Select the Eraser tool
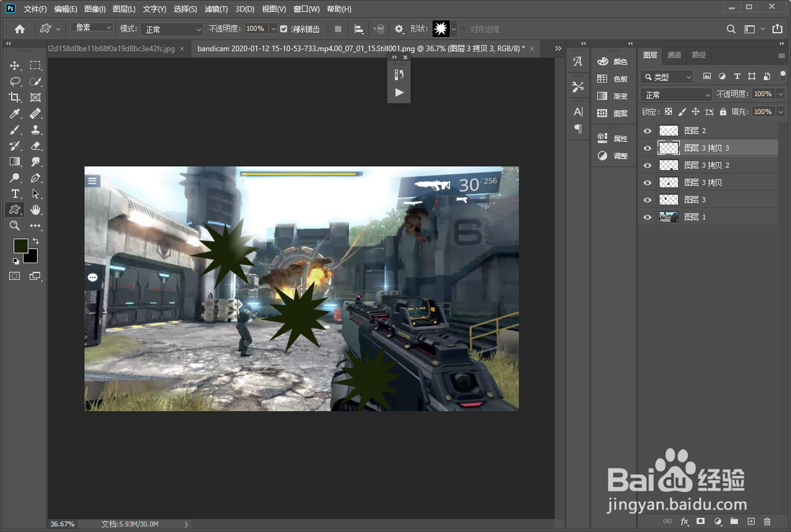791x532 pixels. [x=35, y=145]
